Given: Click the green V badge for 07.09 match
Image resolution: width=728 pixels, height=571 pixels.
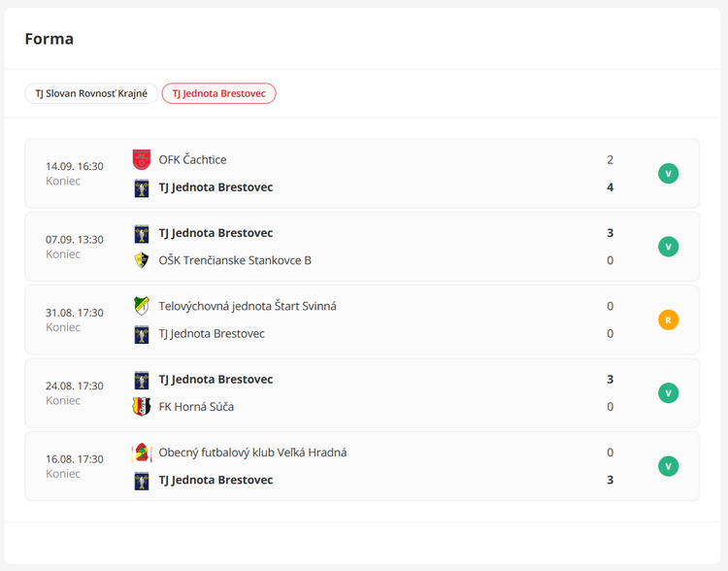Looking at the screenshot, I should click(x=668, y=247).
